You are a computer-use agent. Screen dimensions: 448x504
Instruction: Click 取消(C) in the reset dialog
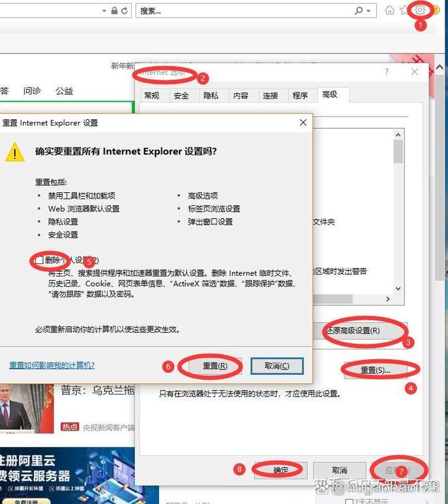[277, 366]
